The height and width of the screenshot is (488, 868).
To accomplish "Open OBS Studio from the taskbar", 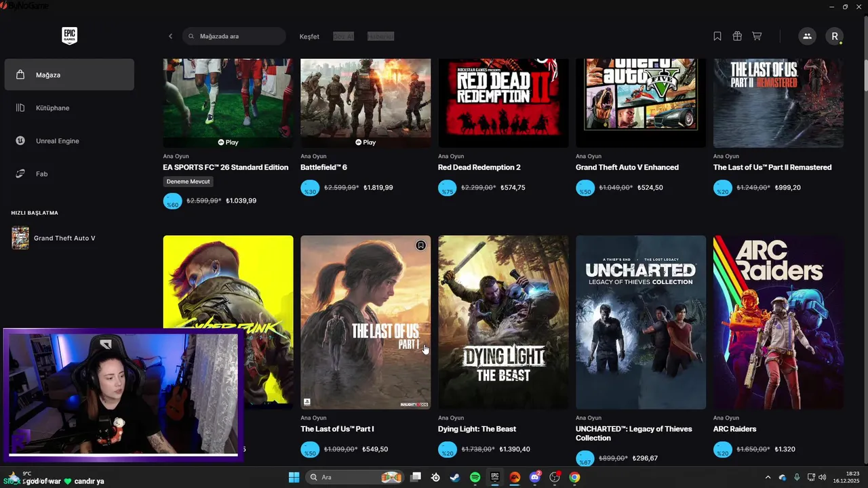I will point(555,477).
